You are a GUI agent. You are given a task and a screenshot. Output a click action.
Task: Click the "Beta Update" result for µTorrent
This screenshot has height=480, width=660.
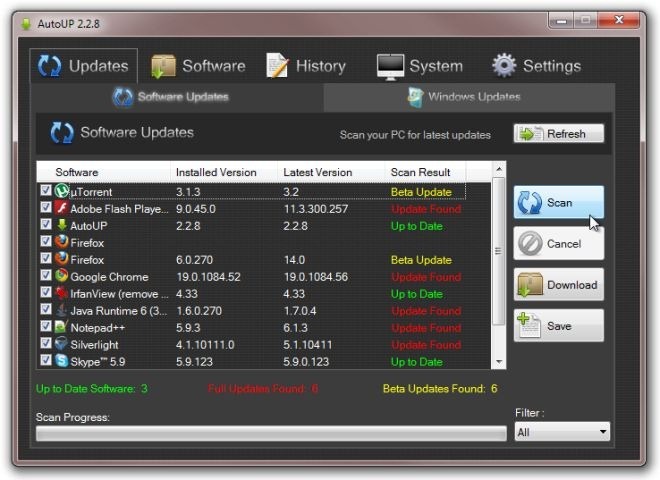click(x=421, y=192)
